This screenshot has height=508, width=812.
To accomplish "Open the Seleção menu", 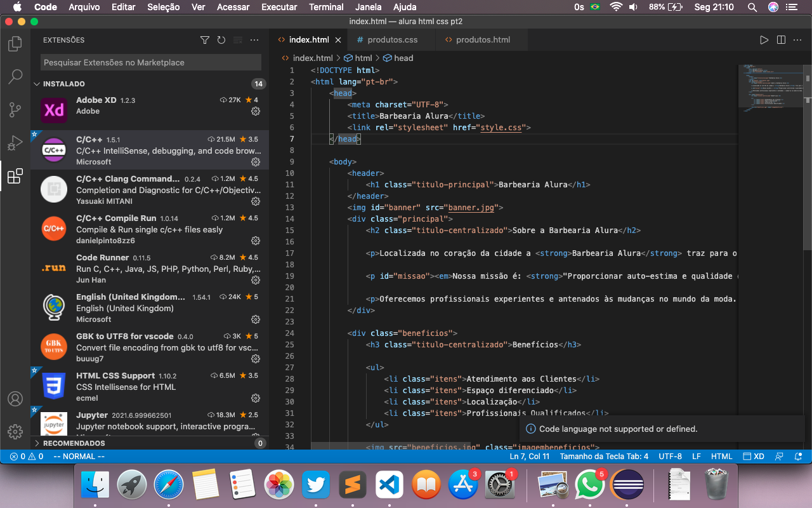I will (x=163, y=7).
